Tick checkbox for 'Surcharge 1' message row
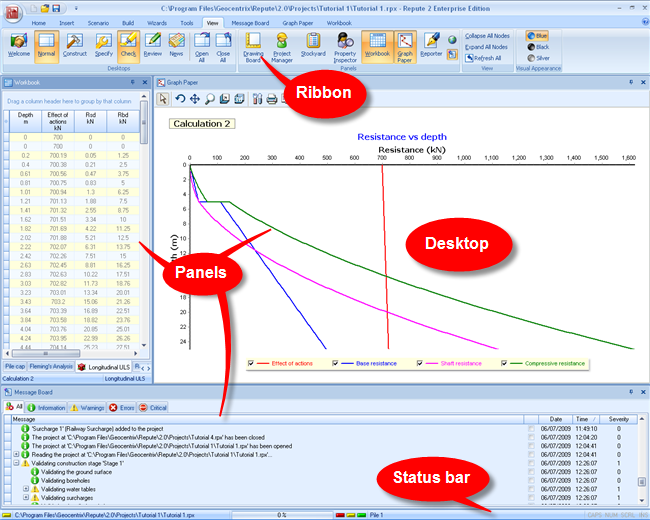This screenshot has width=650, height=520. [x=531, y=428]
